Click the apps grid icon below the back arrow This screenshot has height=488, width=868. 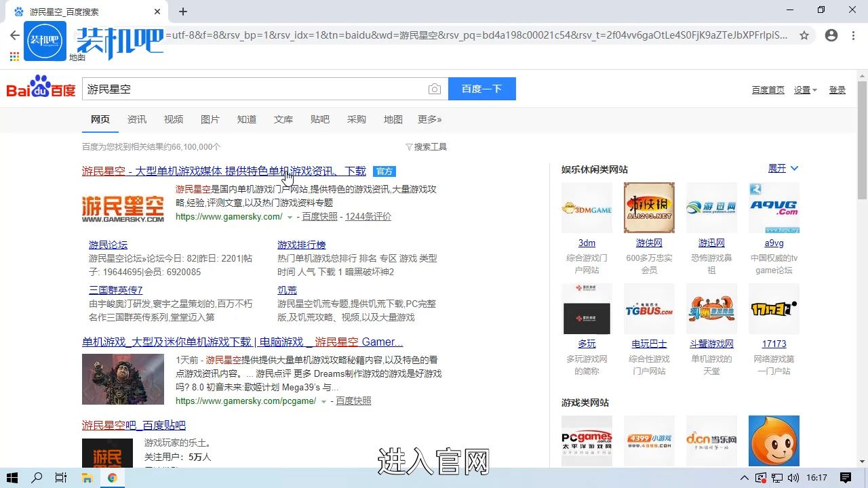coord(14,57)
